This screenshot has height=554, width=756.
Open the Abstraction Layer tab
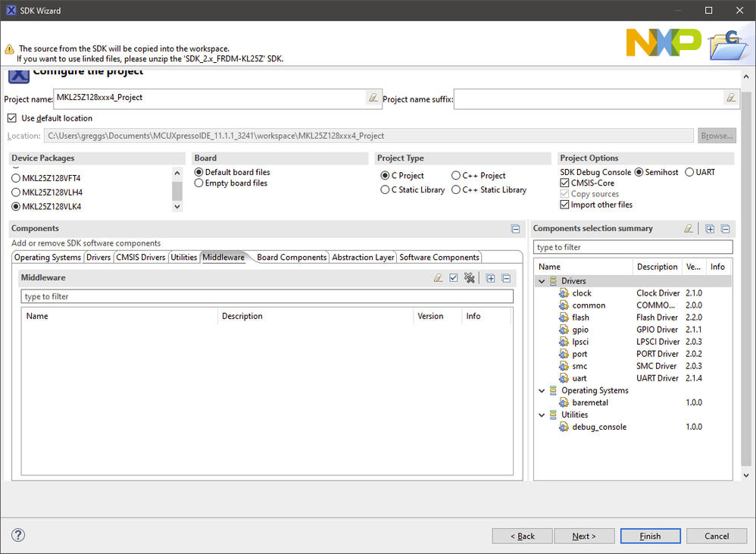(363, 257)
